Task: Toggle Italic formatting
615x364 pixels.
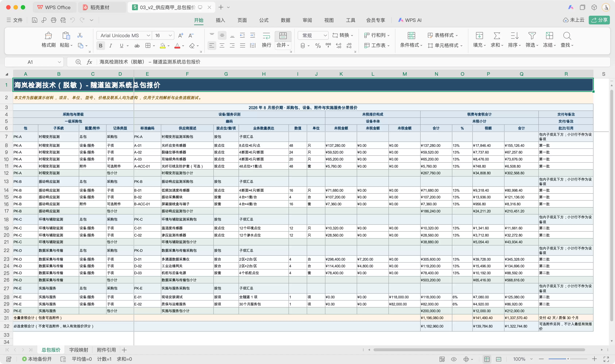Action: (111, 46)
